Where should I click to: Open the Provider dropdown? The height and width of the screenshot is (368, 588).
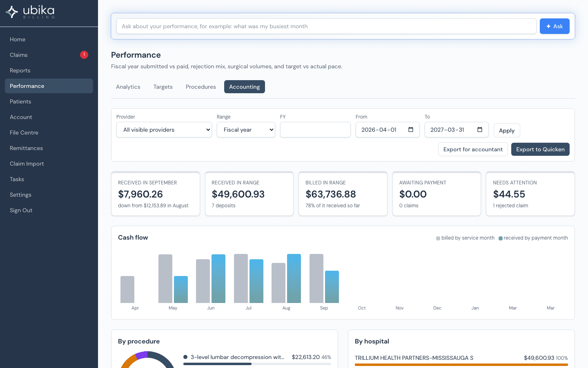pyautogui.click(x=164, y=130)
